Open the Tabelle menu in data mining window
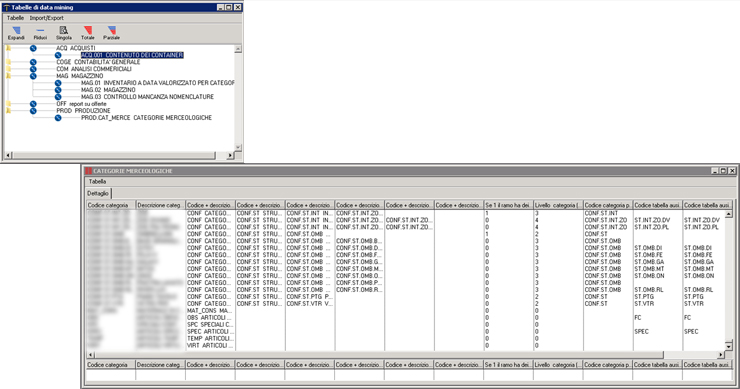 tap(15, 18)
